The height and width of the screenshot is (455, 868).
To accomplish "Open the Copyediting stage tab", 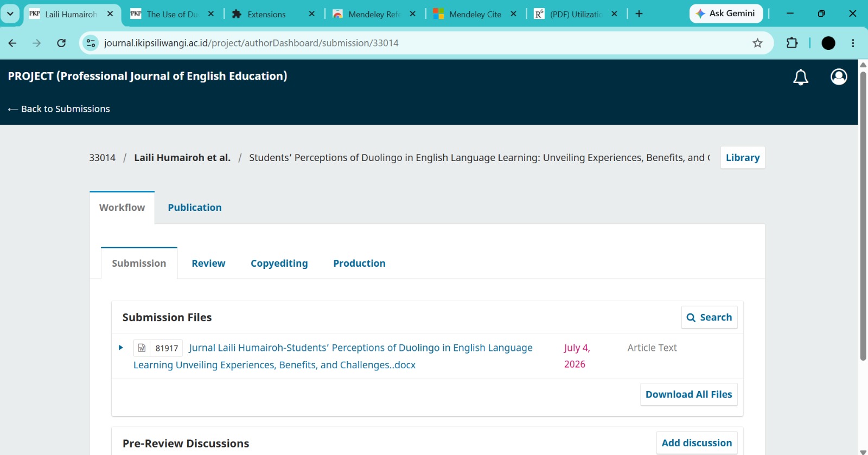I will point(279,264).
